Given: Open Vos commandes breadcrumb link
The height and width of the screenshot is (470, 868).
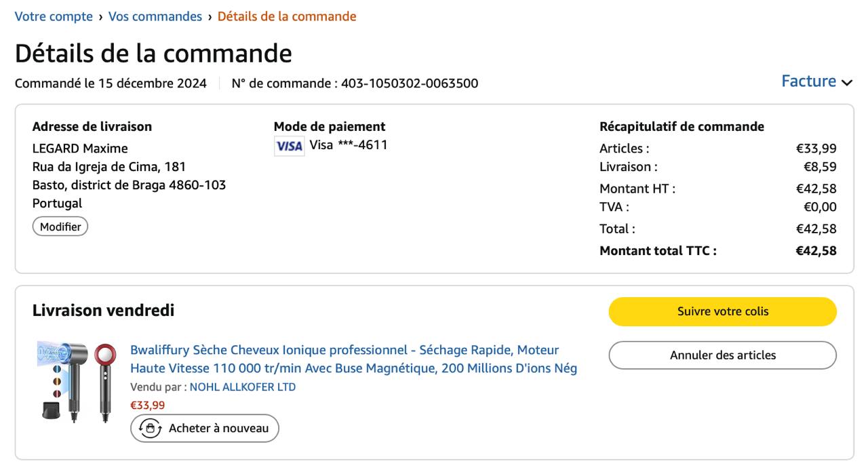Looking at the screenshot, I should (x=155, y=16).
